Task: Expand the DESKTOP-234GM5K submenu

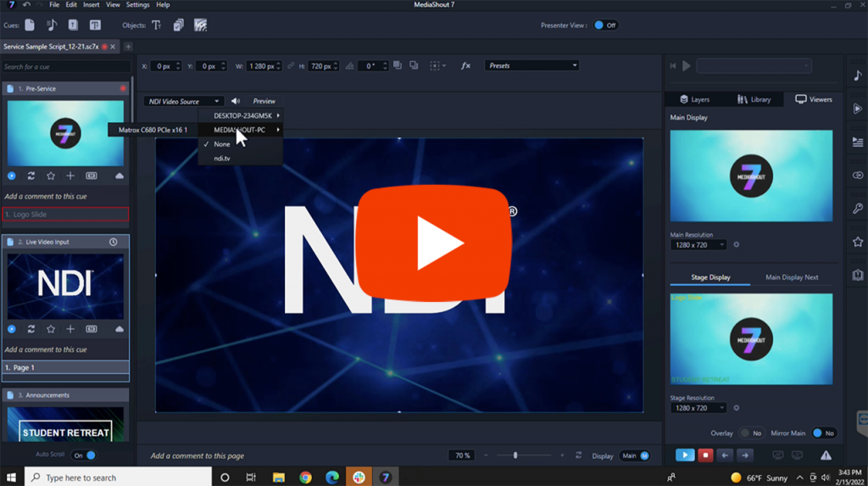Action: [241, 116]
